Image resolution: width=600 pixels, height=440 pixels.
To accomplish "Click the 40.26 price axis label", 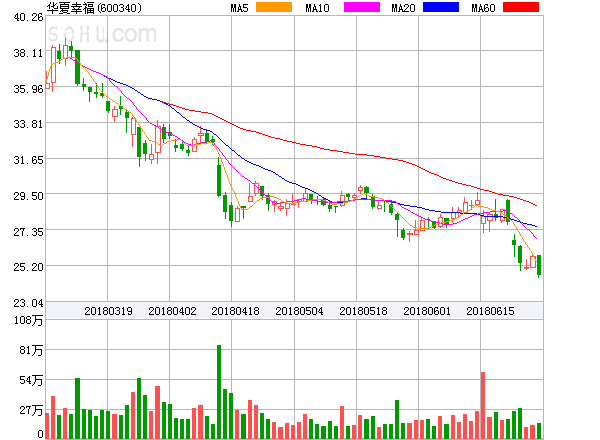I will pyautogui.click(x=28, y=17).
